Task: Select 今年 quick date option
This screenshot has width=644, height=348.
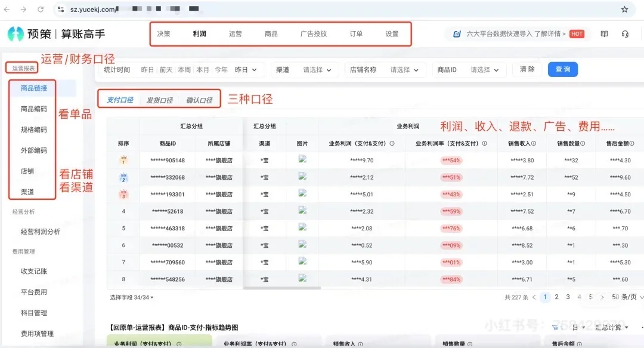Action: pyautogui.click(x=221, y=70)
